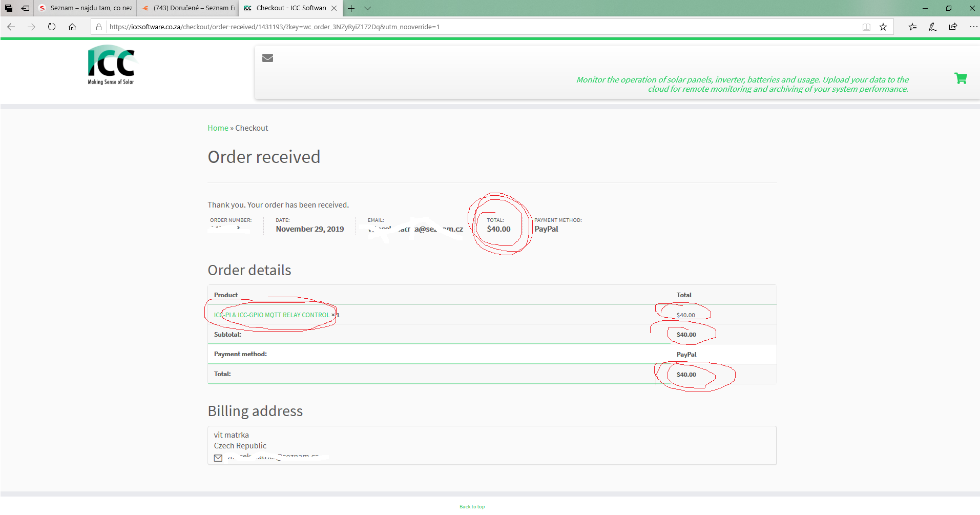The height and width of the screenshot is (515, 980).
Task: Go back with the browser back arrow
Action: point(11,27)
